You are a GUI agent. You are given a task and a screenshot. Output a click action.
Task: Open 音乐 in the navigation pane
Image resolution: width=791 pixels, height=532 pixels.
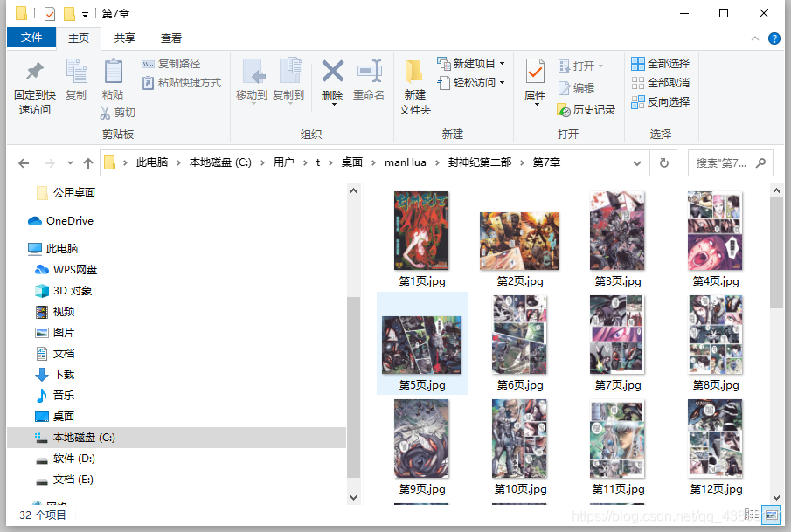[x=55, y=396]
